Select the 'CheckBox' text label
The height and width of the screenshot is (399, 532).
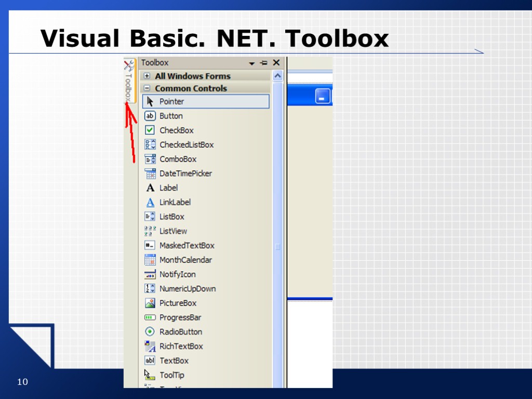pyautogui.click(x=177, y=130)
